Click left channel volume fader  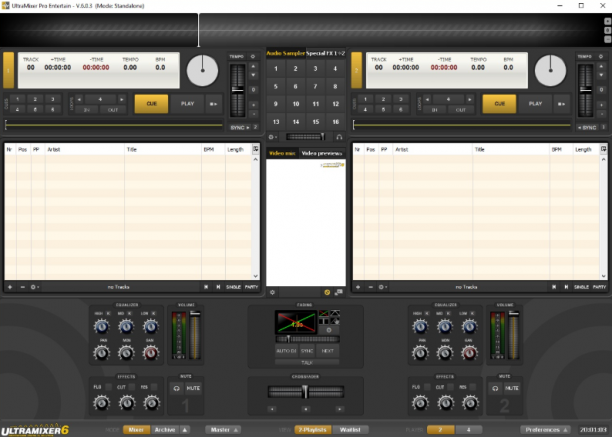[195, 335]
